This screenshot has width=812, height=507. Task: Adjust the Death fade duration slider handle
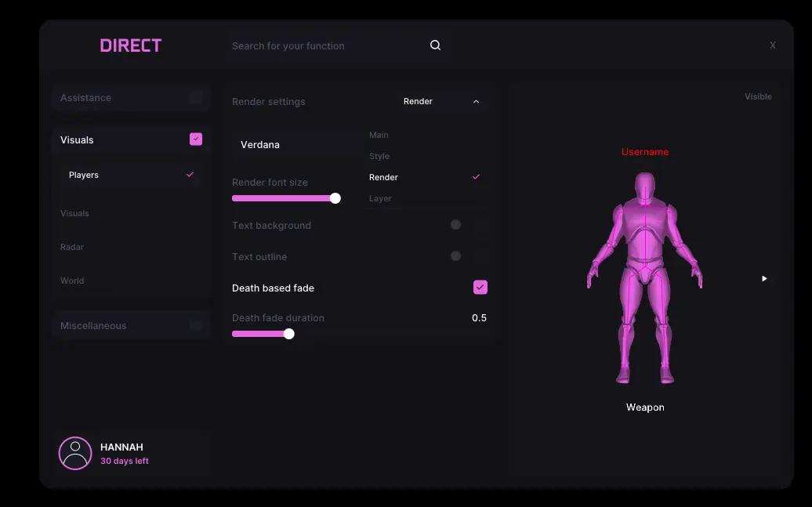[288, 334]
